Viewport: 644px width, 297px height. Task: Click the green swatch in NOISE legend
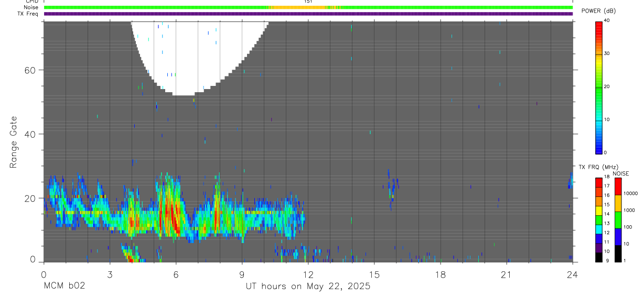point(618,220)
